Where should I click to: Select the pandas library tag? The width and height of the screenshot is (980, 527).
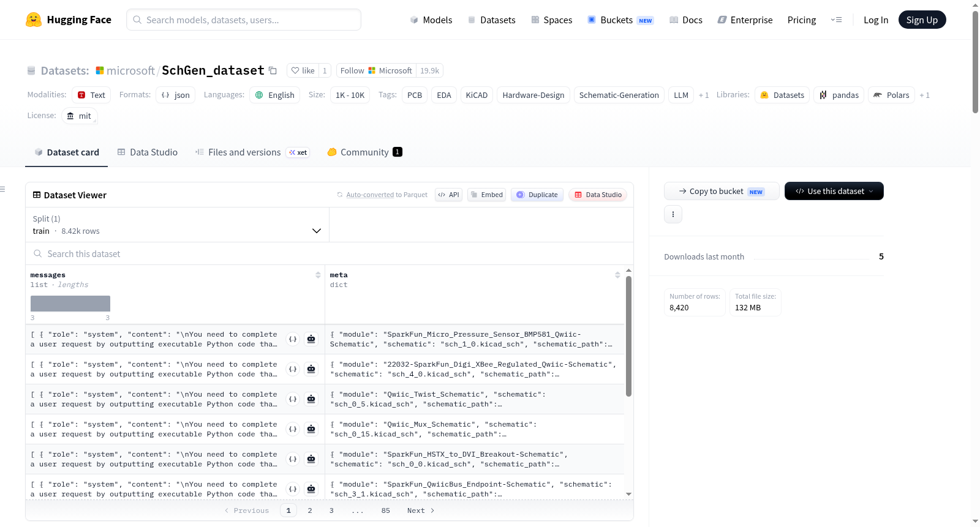pos(839,95)
